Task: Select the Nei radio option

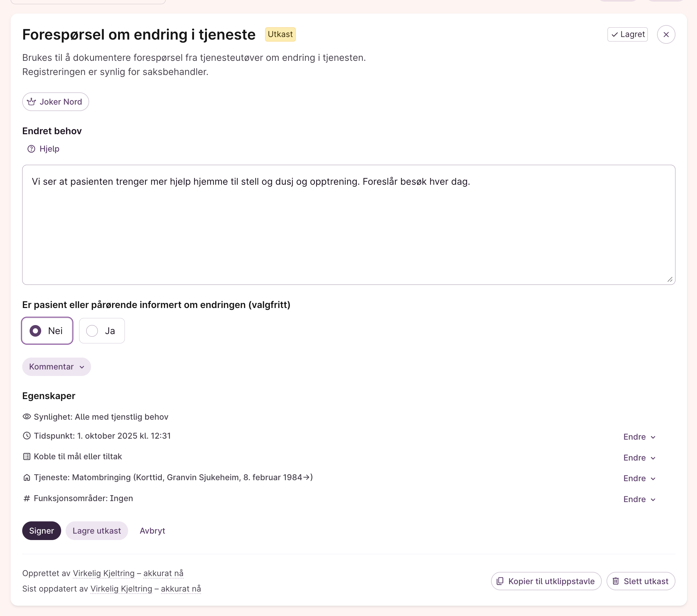Action: 35,331
